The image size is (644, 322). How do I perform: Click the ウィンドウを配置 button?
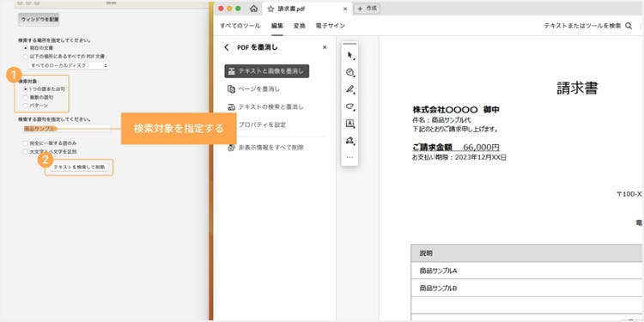[x=39, y=19]
